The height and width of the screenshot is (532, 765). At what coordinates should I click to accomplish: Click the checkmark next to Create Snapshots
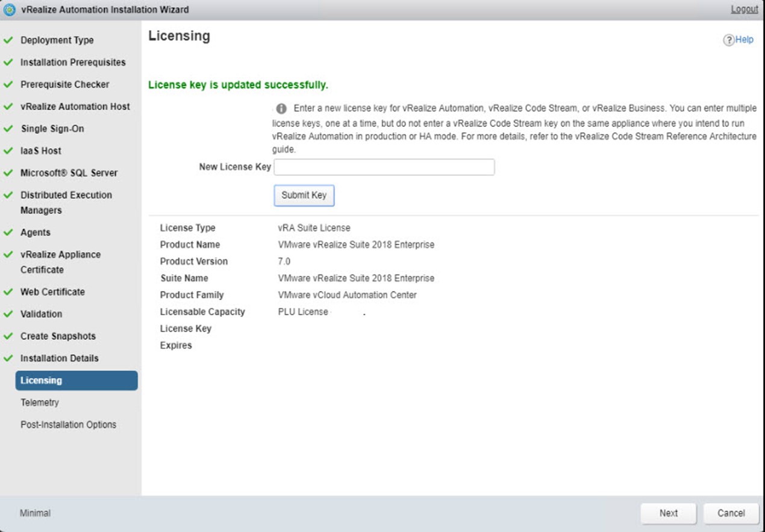pos(8,336)
